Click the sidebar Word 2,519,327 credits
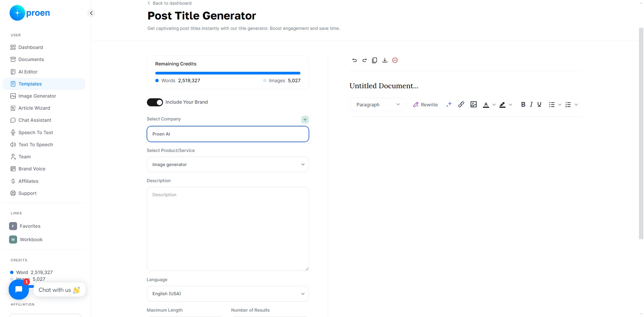Screen dimensions: 644x317 click(x=32, y=272)
